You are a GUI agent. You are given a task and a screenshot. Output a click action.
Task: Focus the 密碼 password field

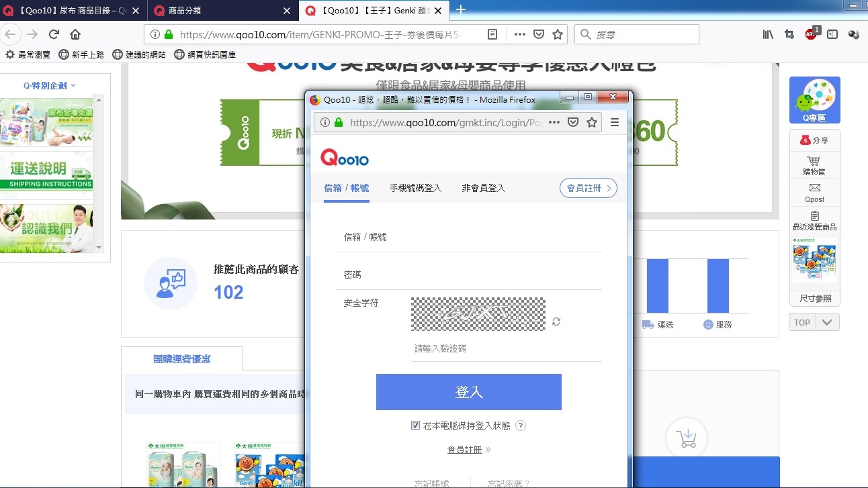[469, 275]
